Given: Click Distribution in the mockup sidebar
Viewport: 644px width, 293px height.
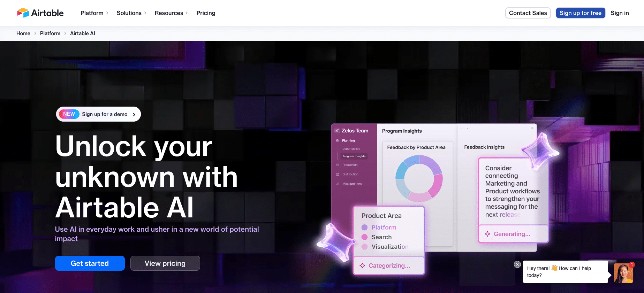Looking at the screenshot, I should 350,174.
